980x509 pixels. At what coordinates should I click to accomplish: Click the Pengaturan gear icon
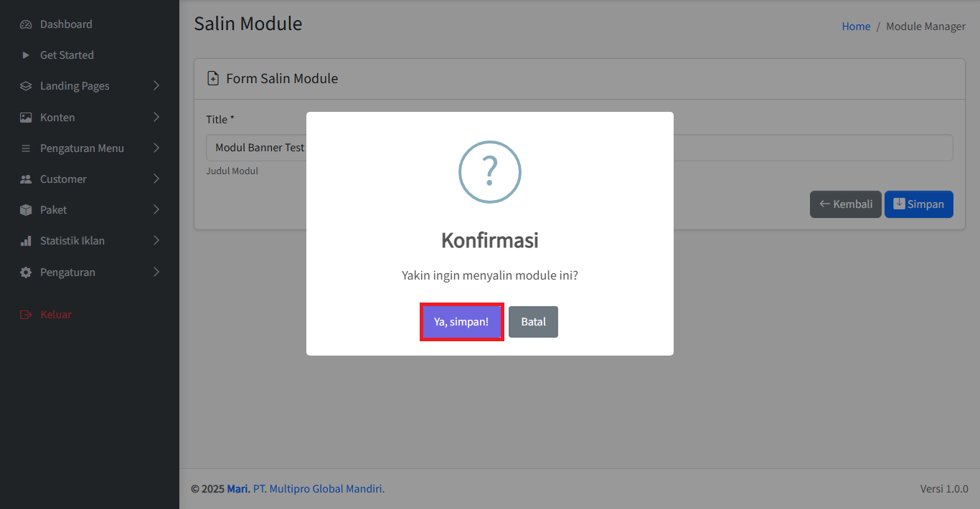click(26, 272)
